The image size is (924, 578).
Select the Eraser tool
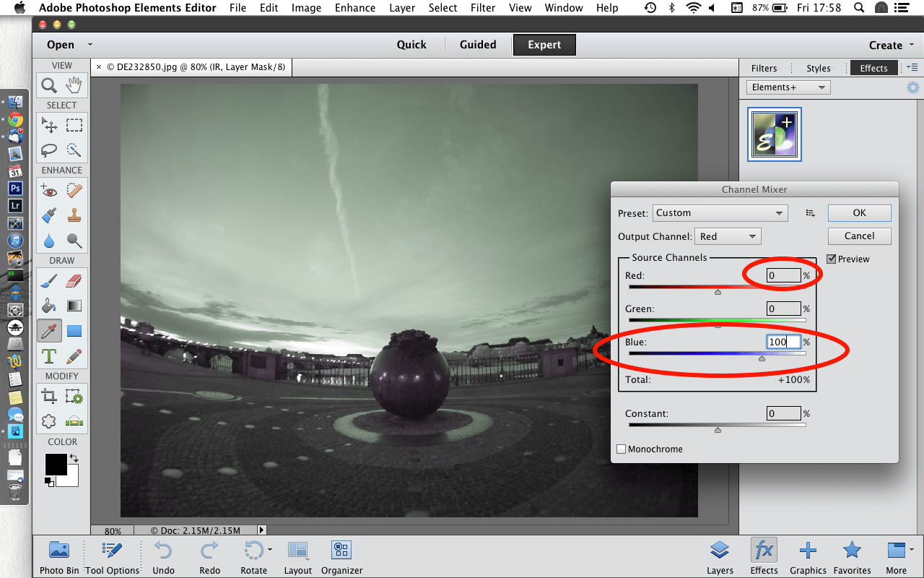coord(74,280)
